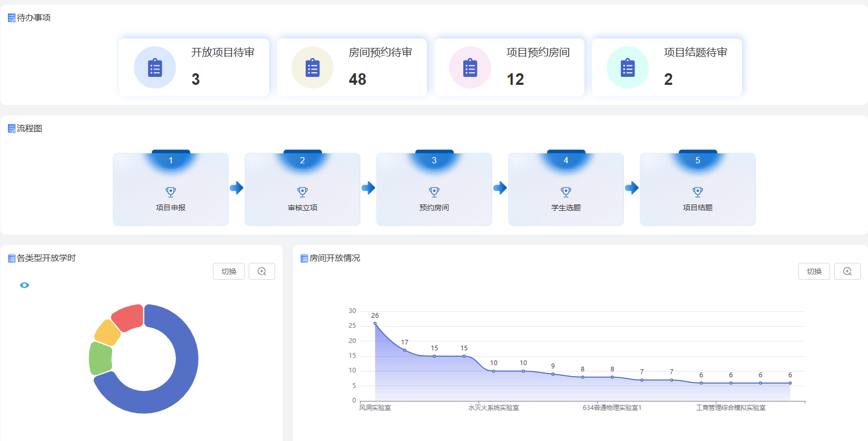
Task: Switch chart type with 切换 in 各类型开放学时
Action: (229, 271)
